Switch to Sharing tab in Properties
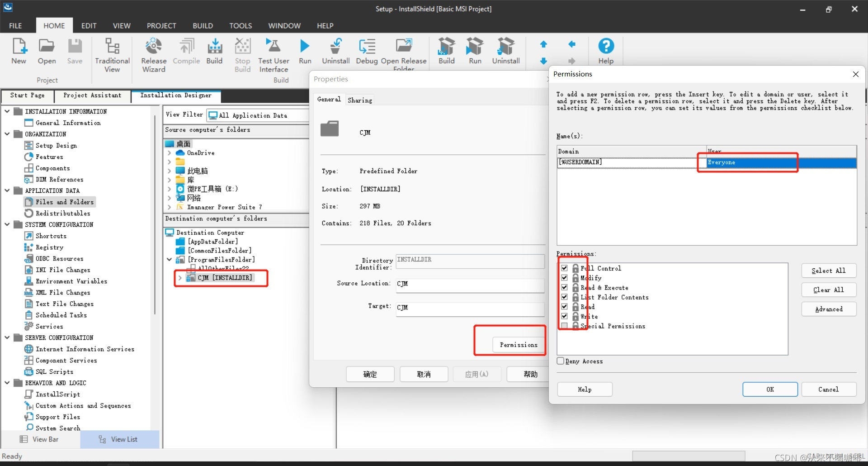This screenshot has width=868, height=466. pos(360,100)
